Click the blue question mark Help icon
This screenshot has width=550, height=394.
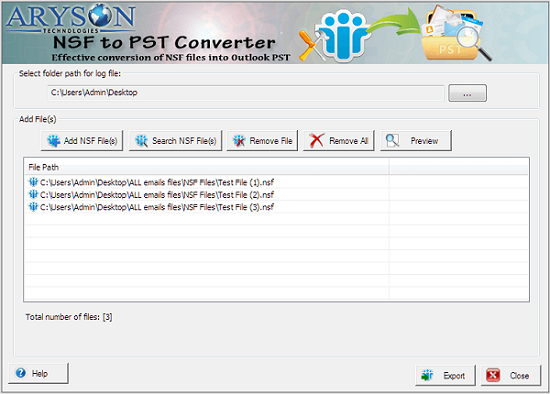(x=21, y=373)
